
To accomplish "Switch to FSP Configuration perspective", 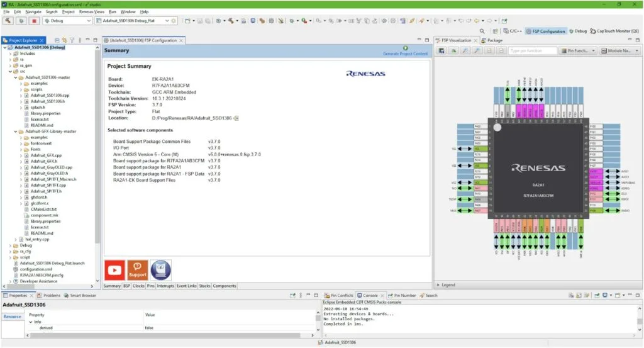I will [x=545, y=31].
